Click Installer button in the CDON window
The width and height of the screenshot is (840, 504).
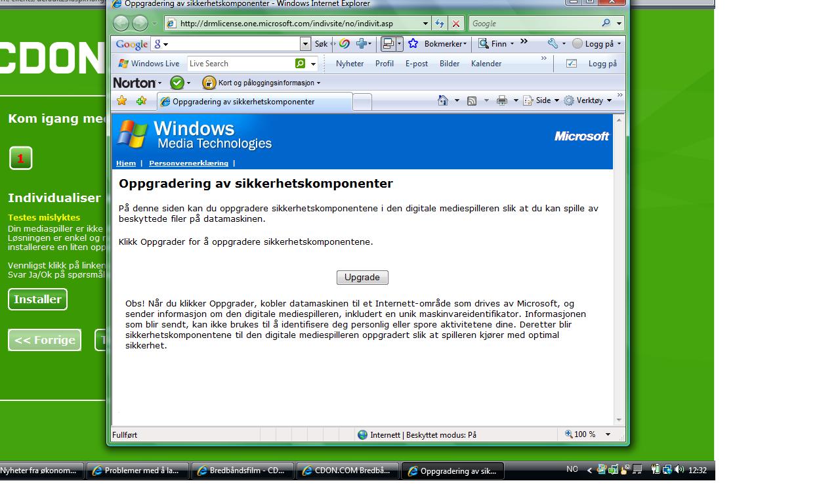(37, 299)
